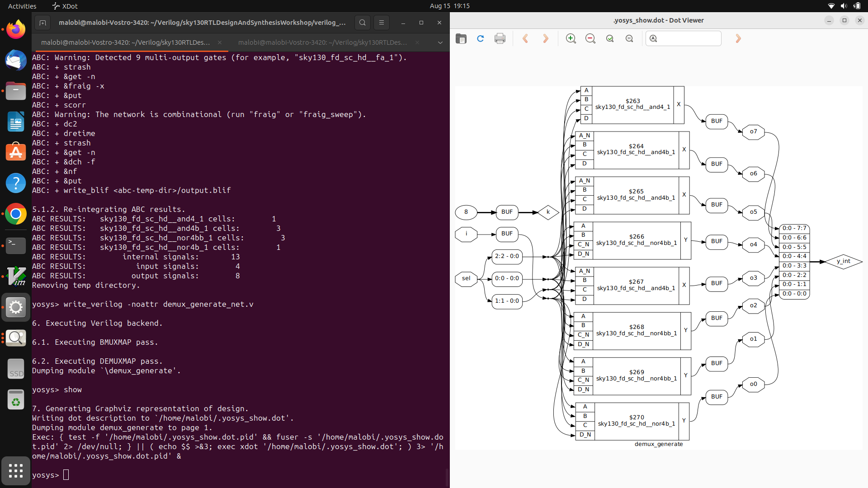
Task: Reset zoom to 1:1 scale
Action: click(629, 38)
